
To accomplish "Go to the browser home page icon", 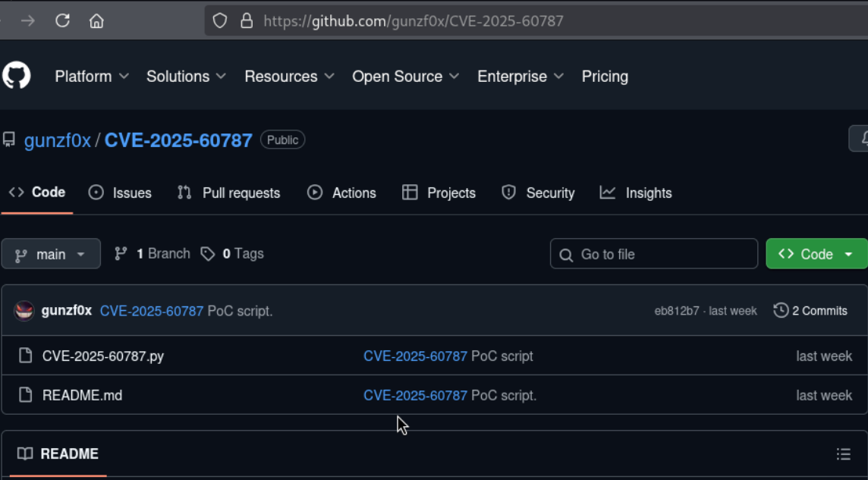I will [97, 21].
